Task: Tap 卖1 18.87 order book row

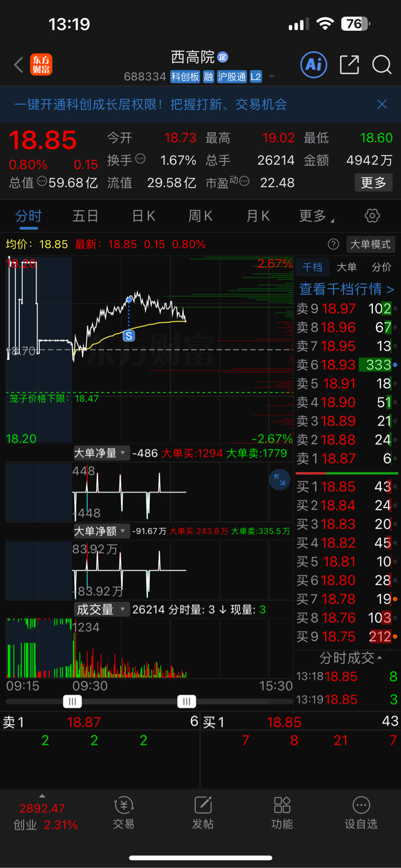Action: (347, 459)
